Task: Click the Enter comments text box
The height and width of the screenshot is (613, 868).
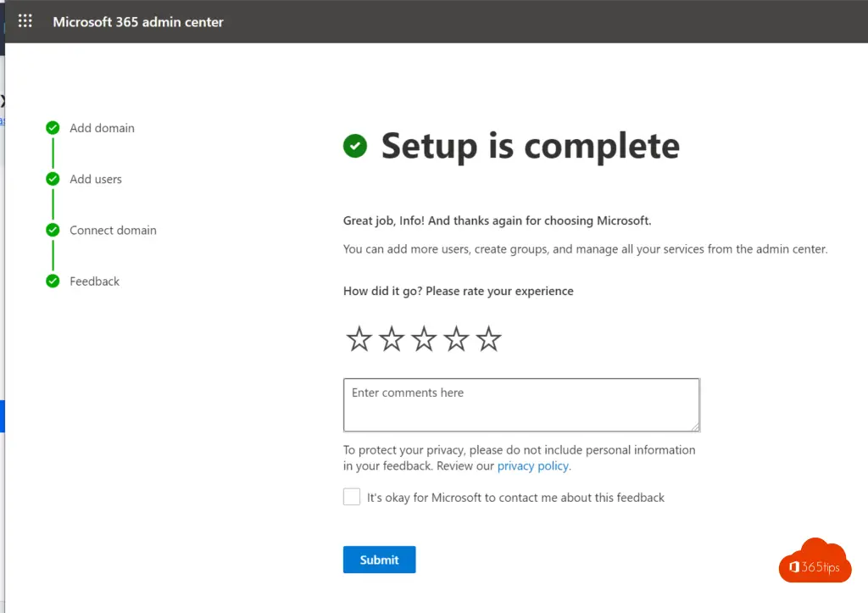Action: [x=520, y=404]
